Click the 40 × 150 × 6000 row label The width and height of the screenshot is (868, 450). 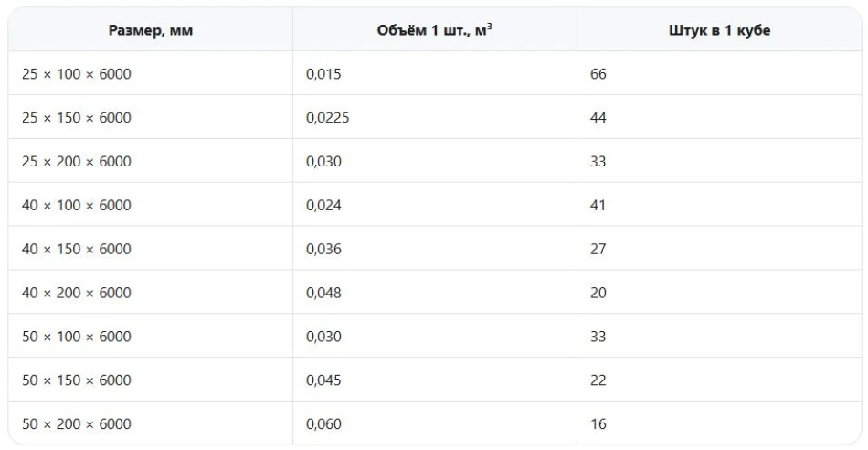click(x=77, y=249)
